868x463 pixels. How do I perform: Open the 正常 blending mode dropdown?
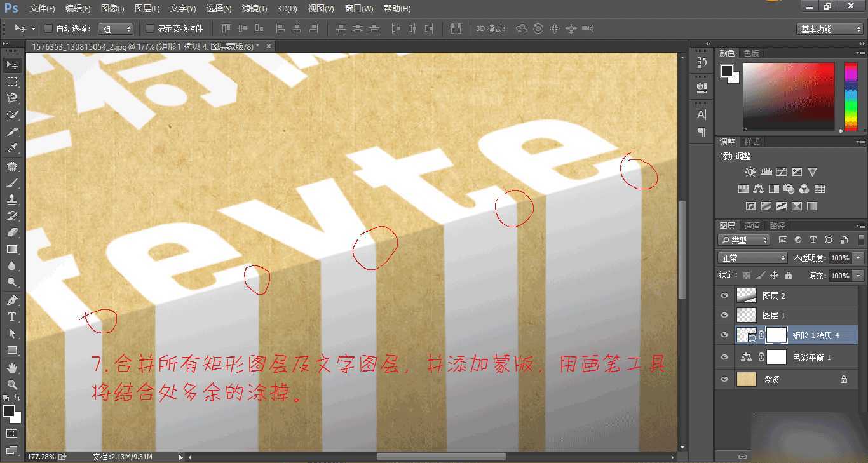[752, 257]
